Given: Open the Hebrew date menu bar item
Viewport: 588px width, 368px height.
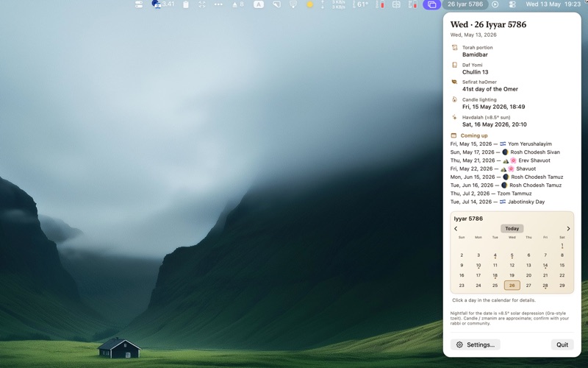Looking at the screenshot, I should point(465,4).
